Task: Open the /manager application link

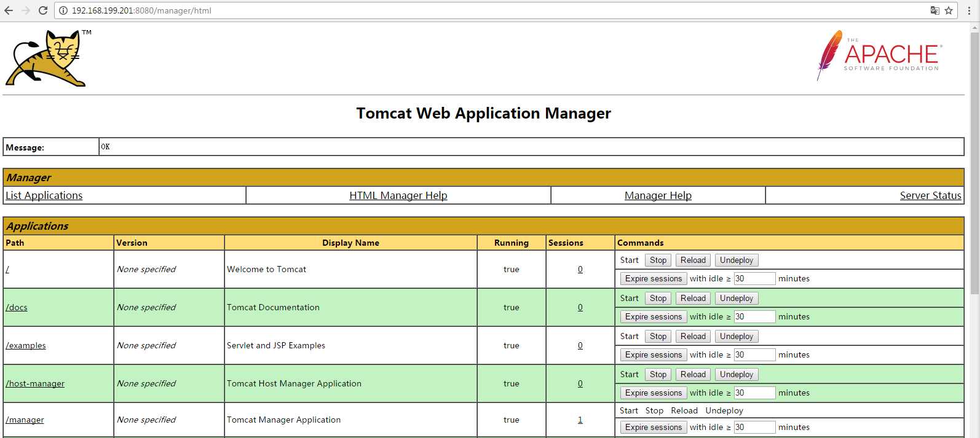Action: coord(25,420)
